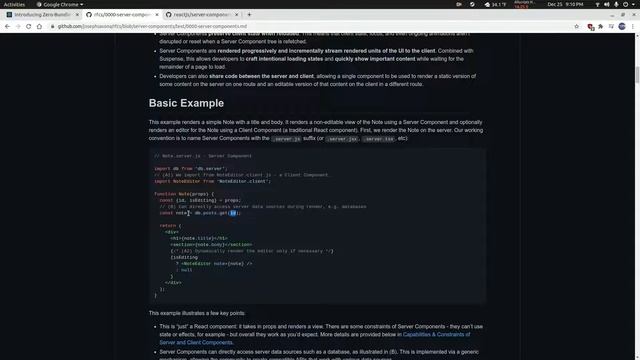Open the Chrome three-dot menu
The image size is (640, 360).
(x=633, y=27)
